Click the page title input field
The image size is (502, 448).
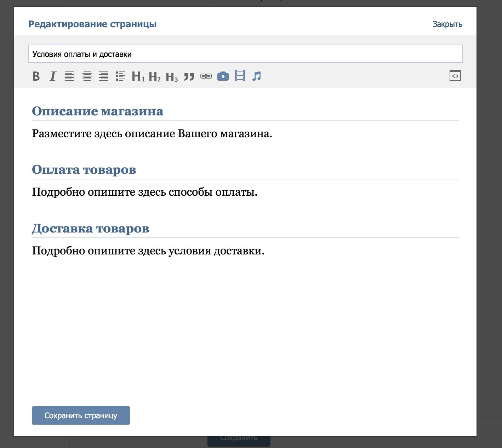[x=245, y=54]
